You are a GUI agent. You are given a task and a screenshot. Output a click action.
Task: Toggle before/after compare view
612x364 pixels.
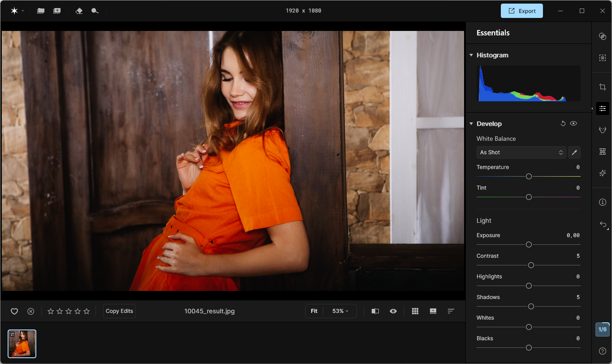(x=375, y=311)
